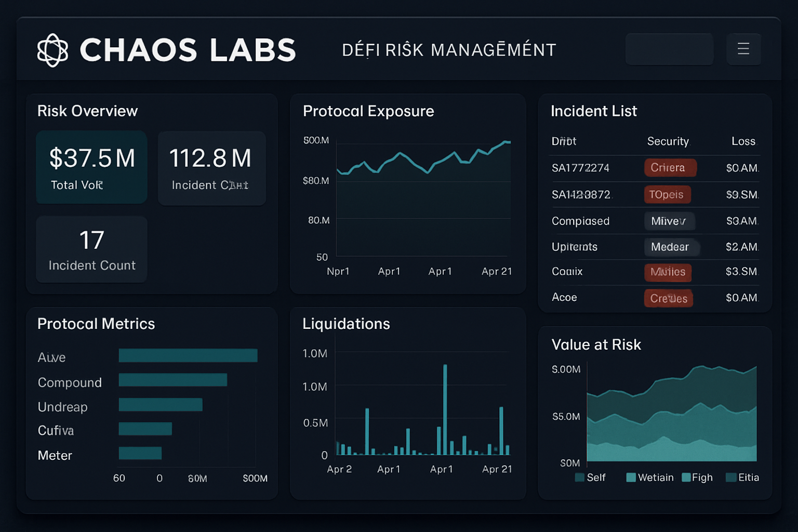Select the Medear badge on Upitemts row
798x532 pixels.
click(x=671, y=247)
